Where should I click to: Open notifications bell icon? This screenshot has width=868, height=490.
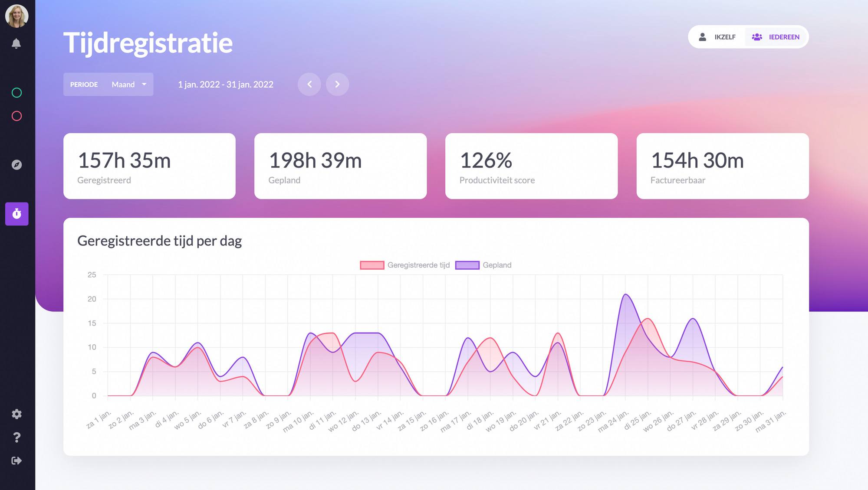(x=16, y=43)
